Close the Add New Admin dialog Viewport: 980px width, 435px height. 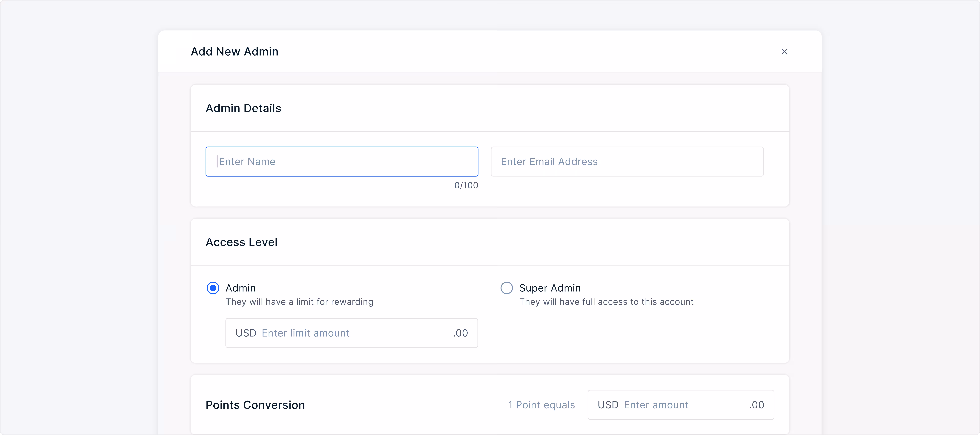click(784, 51)
